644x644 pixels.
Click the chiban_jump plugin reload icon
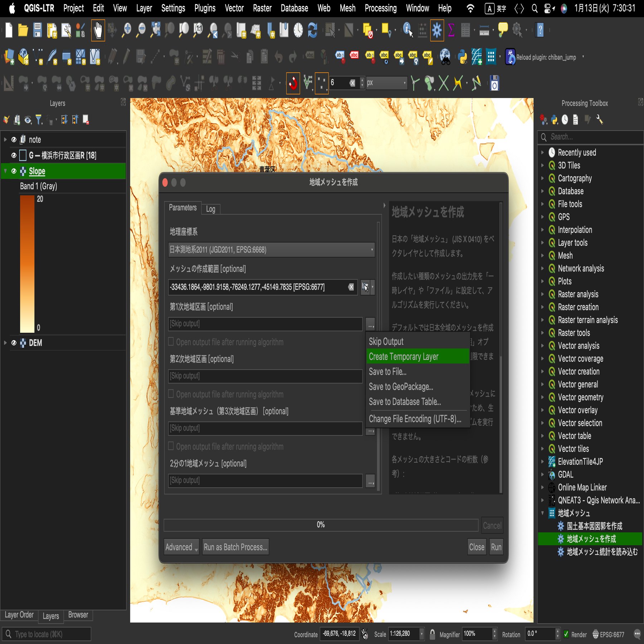(x=510, y=57)
